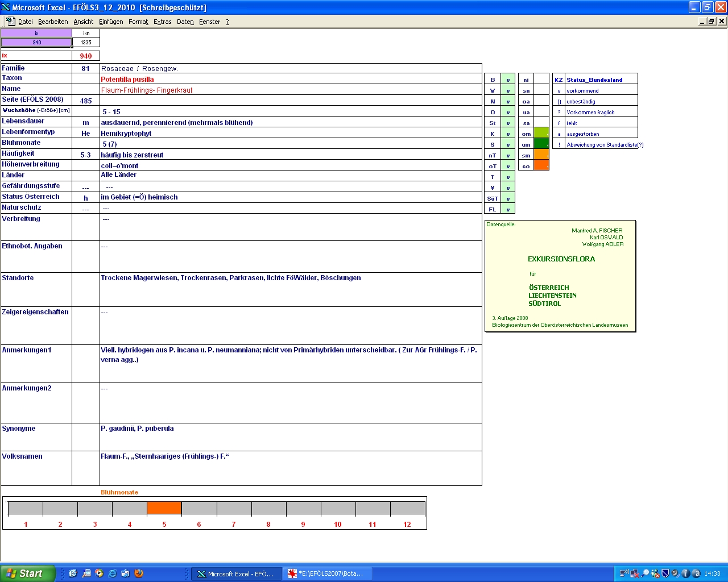Screen dimensions: 728x582
Task: Launch Firefox from quick launch bar
Action: click(139, 573)
